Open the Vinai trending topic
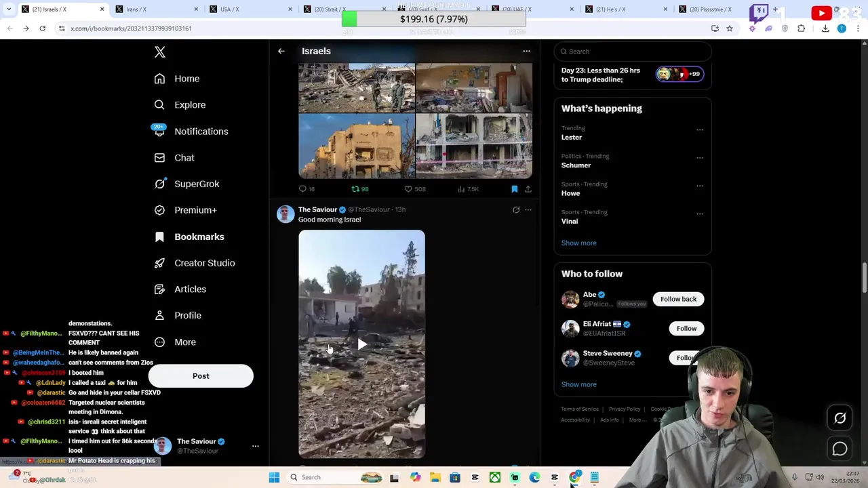 point(570,222)
